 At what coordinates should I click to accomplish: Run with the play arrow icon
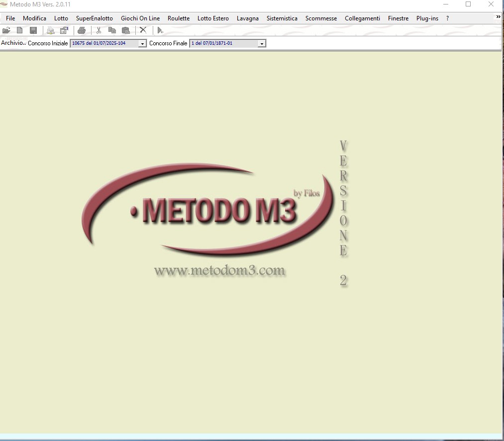(x=160, y=30)
